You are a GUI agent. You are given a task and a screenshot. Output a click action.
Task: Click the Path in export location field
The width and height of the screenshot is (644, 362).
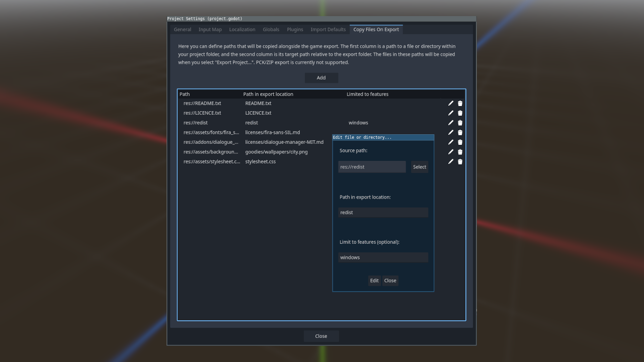(x=383, y=213)
